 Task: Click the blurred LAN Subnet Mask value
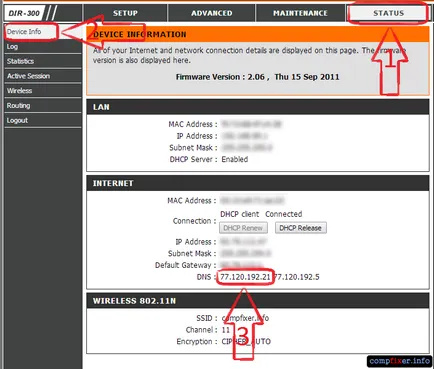[x=247, y=148]
